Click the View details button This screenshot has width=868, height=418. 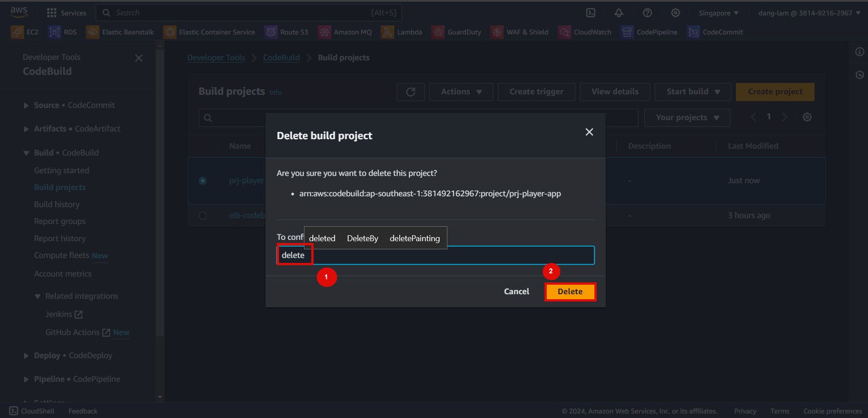[615, 92]
